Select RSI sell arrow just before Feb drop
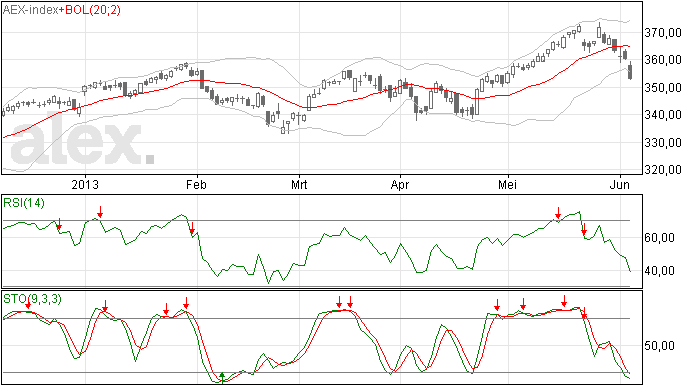The width and height of the screenshot is (690, 387). point(192,228)
